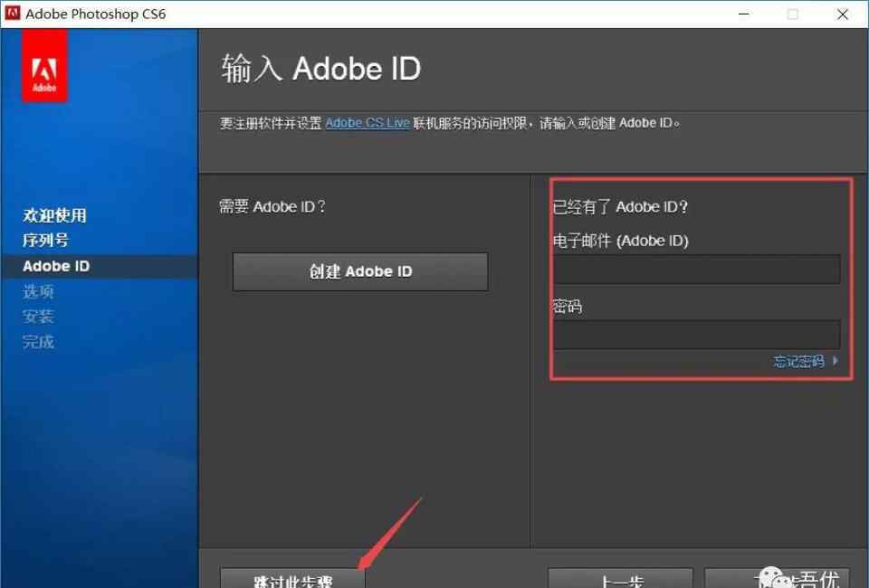The height and width of the screenshot is (588, 869).
Task: Focus the 电子邮件 (Adobe ID) input field
Action: [697, 269]
